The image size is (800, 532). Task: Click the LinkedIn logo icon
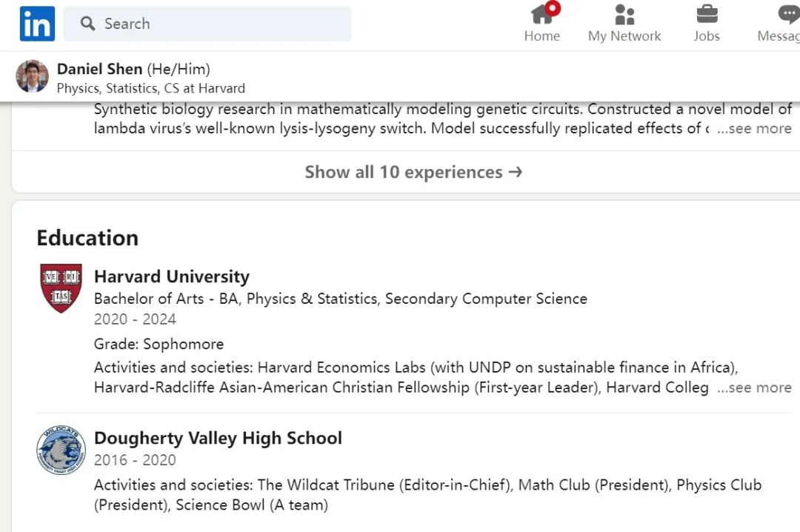[x=36, y=24]
